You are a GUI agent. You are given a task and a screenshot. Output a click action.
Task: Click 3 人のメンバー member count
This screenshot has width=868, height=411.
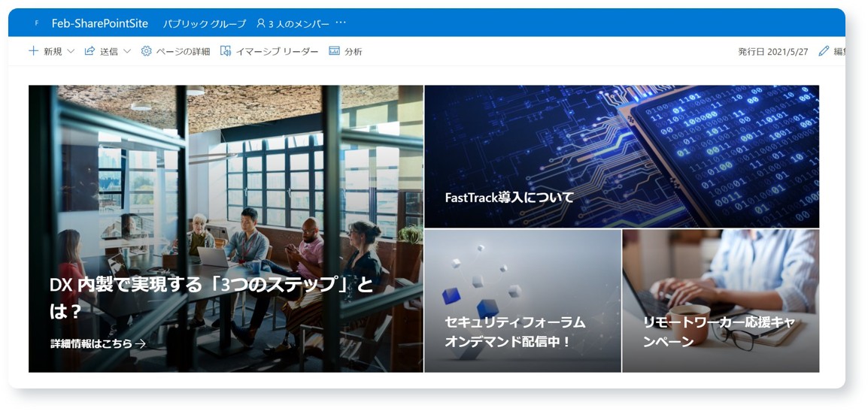299,24
